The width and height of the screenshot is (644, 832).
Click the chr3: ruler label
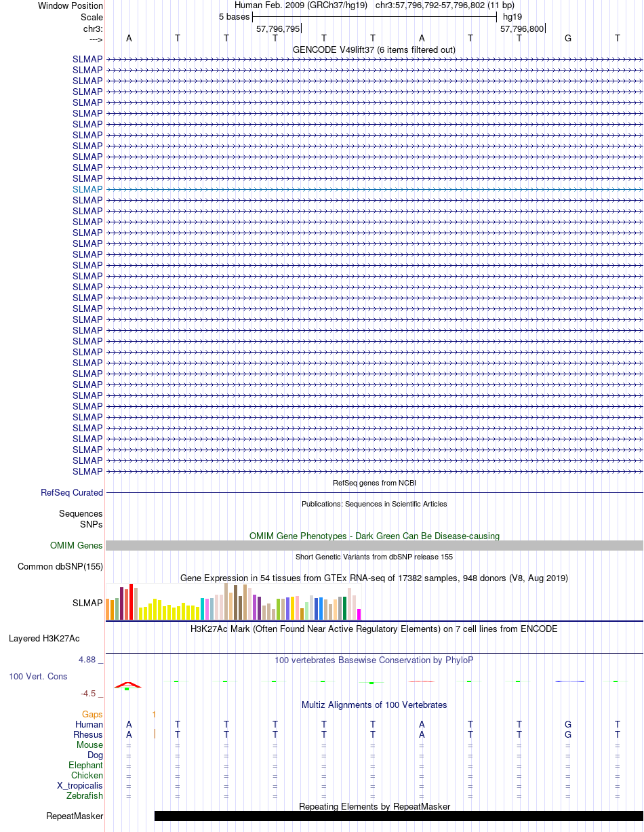(93, 28)
